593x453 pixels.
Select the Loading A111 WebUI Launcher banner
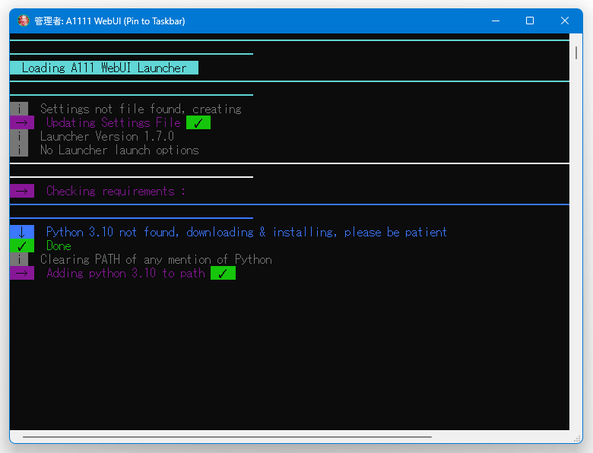click(104, 68)
